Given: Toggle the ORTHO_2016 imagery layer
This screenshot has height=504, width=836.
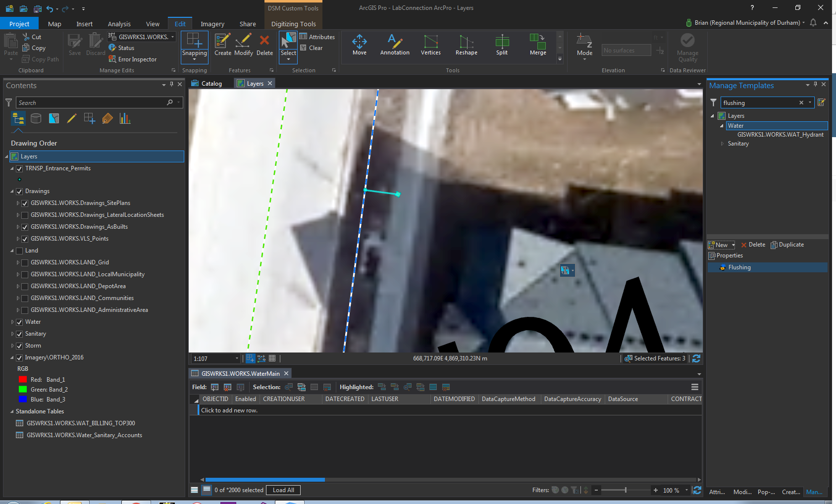Looking at the screenshot, I should click(x=20, y=358).
